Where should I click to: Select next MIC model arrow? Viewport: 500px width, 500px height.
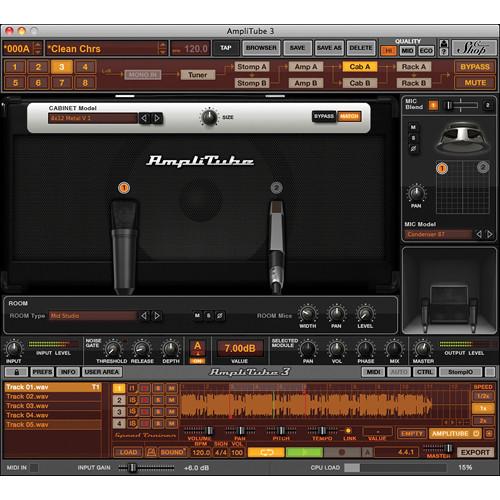490,234
